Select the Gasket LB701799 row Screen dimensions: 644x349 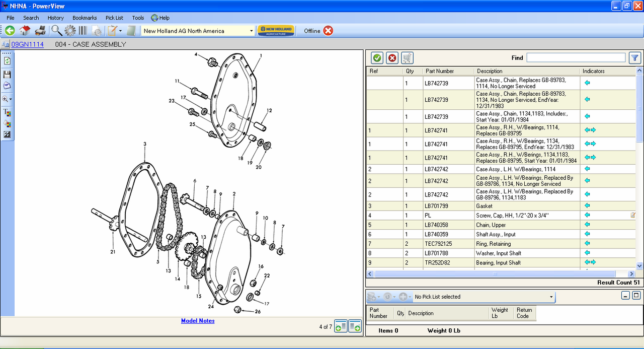(x=501, y=206)
